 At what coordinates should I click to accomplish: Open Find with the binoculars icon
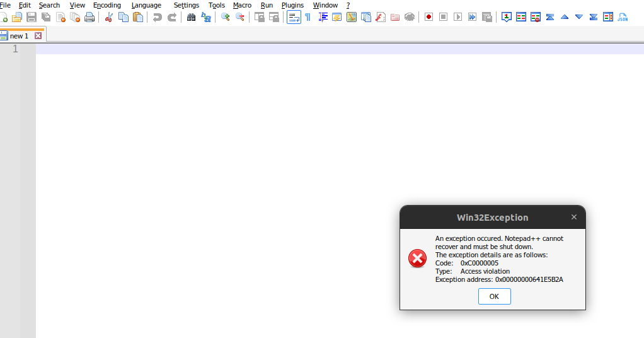coord(191,17)
